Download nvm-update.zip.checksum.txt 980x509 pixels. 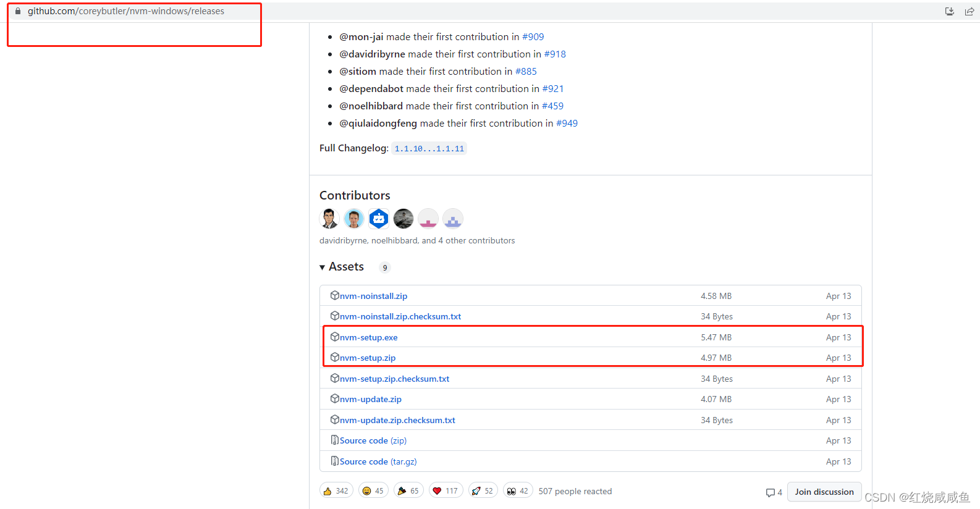coord(397,420)
